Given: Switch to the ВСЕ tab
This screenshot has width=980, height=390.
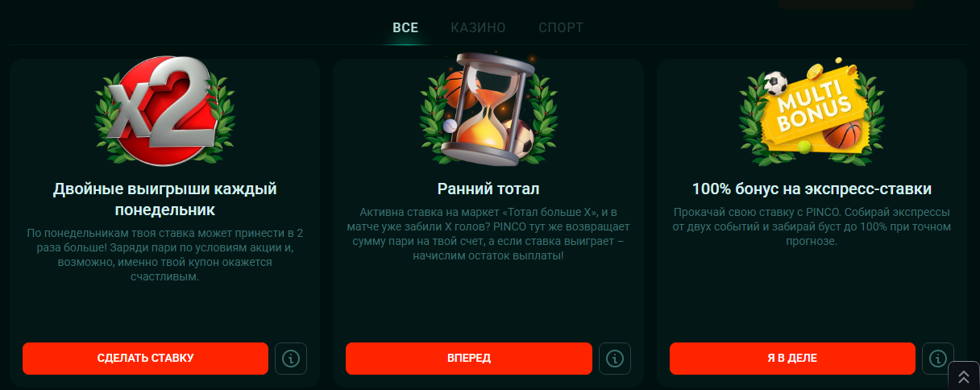Looking at the screenshot, I should [x=405, y=27].
